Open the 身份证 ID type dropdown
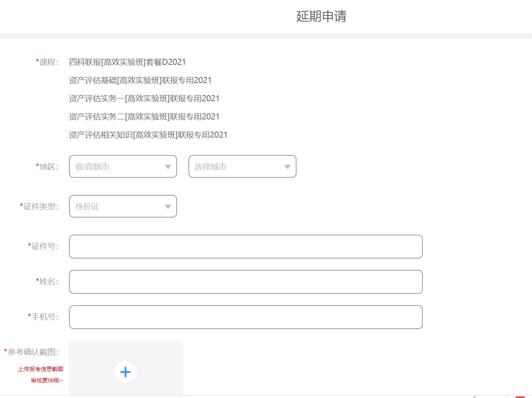The width and height of the screenshot is (532, 398). pyautogui.click(x=123, y=206)
